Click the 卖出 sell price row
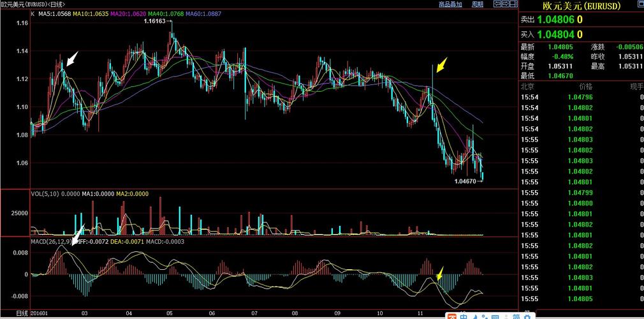The width and height of the screenshot is (644, 319). [580, 19]
